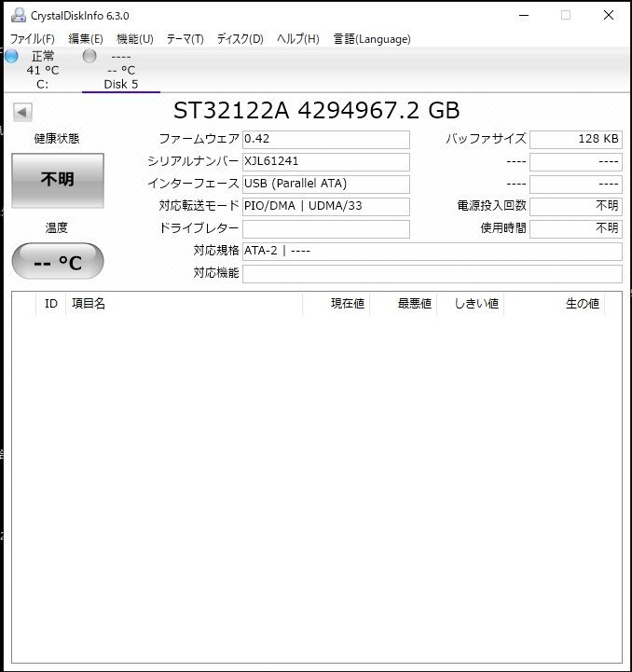Click the 生の値 column header

point(555,304)
